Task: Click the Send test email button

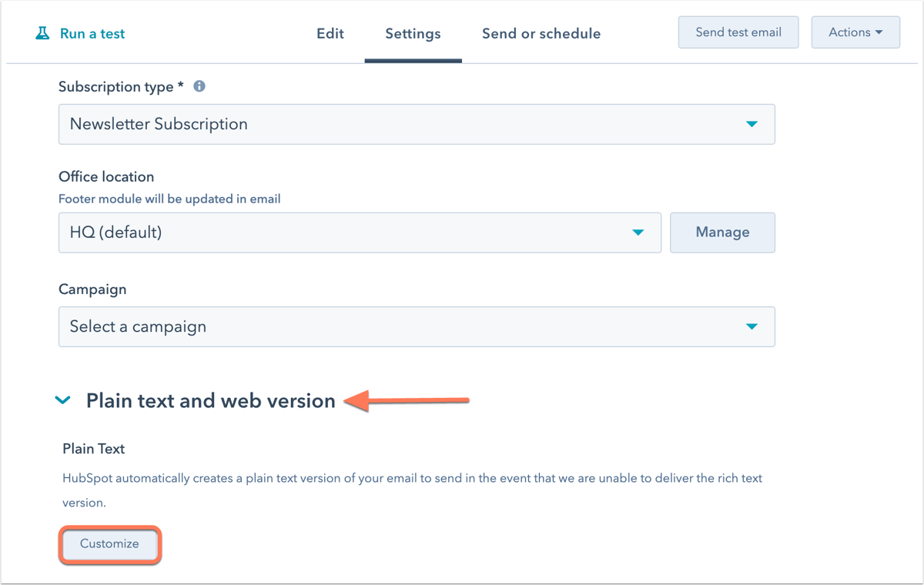Action: tap(738, 32)
